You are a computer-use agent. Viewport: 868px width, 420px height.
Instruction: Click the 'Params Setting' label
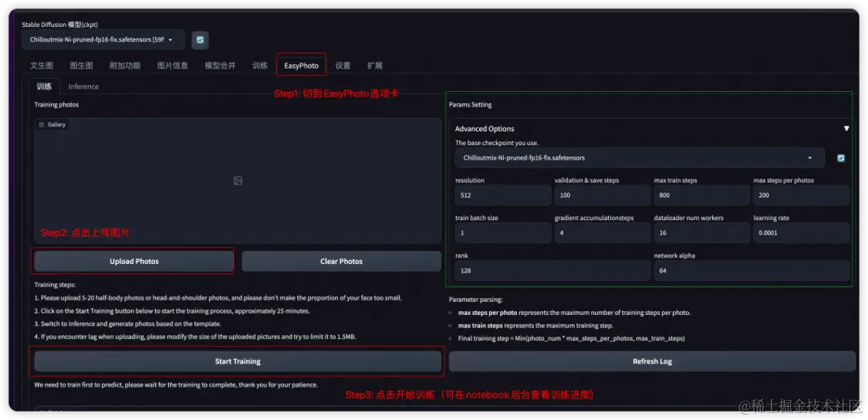point(470,105)
